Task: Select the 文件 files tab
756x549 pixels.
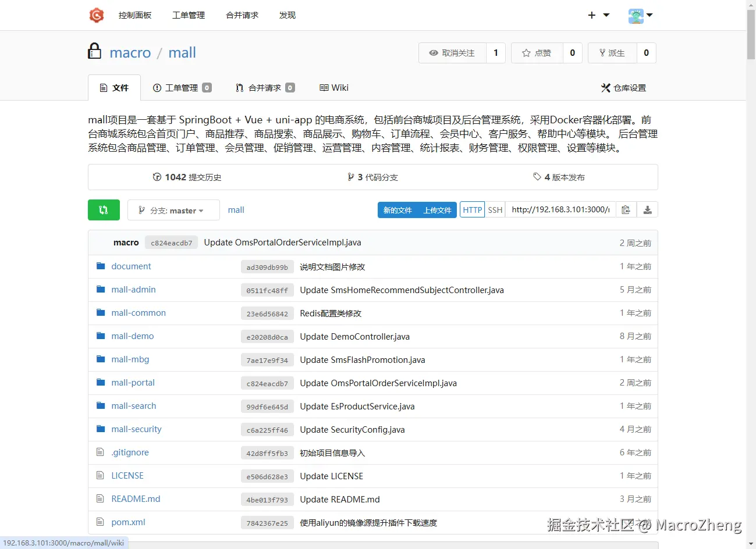Action: (114, 88)
